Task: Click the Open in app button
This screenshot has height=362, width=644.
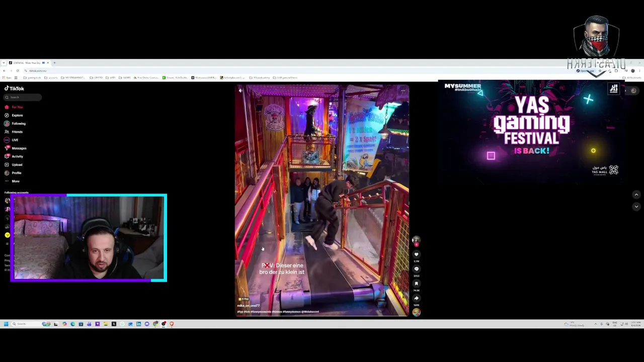Action: click(586, 70)
